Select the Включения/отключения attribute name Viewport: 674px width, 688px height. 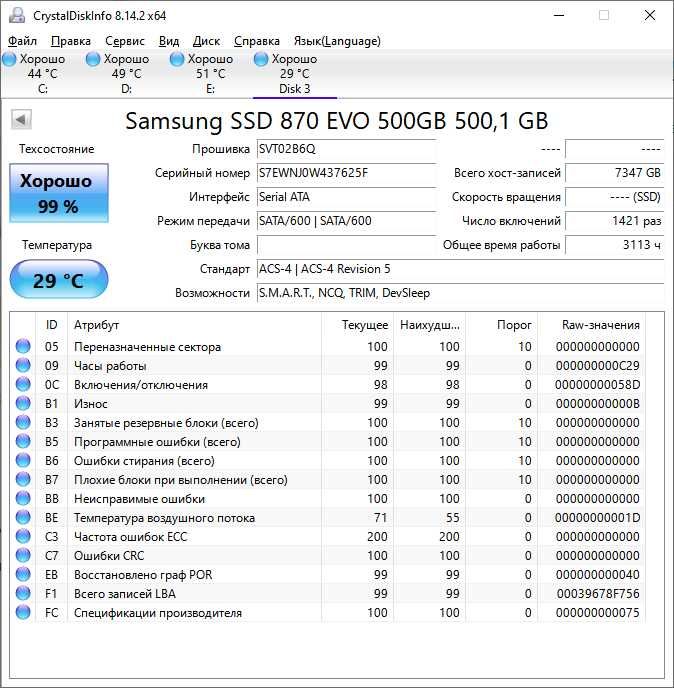[x=141, y=385]
